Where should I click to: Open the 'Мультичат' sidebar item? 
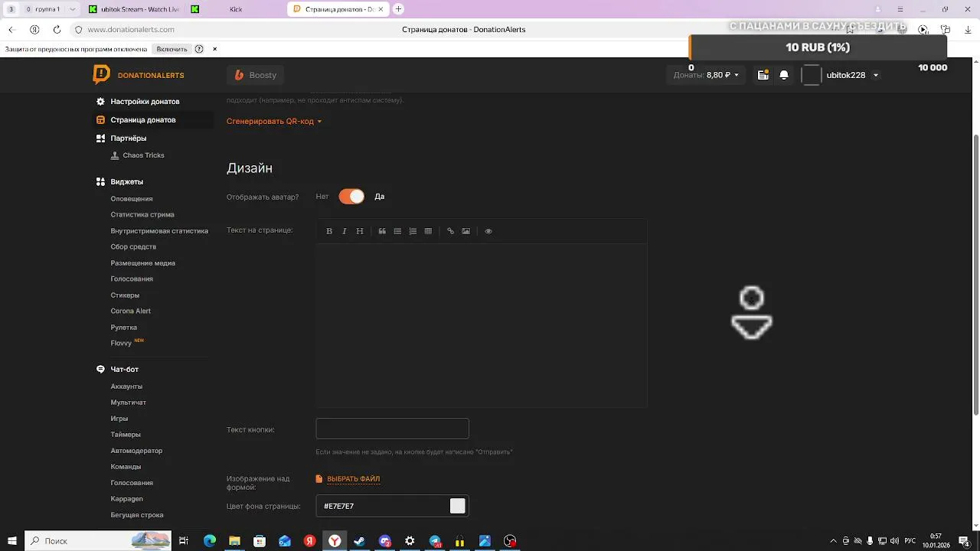pos(129,403)
